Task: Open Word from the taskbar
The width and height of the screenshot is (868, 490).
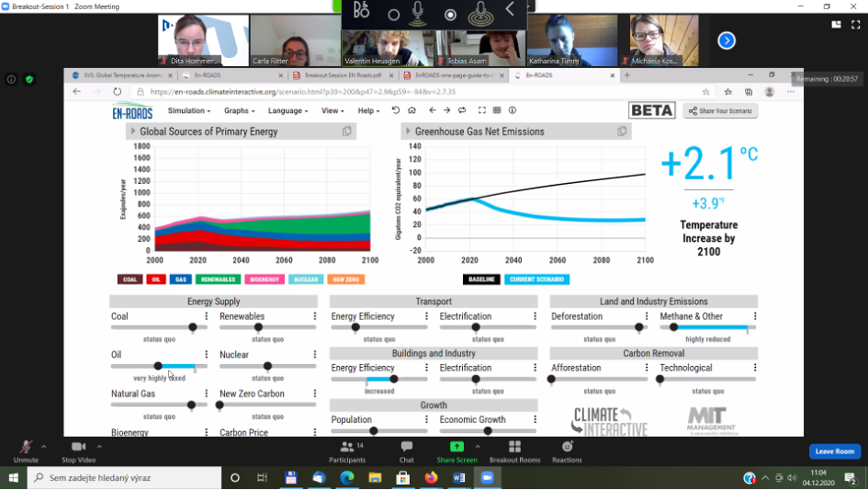Action: click(x=459, y=478)
